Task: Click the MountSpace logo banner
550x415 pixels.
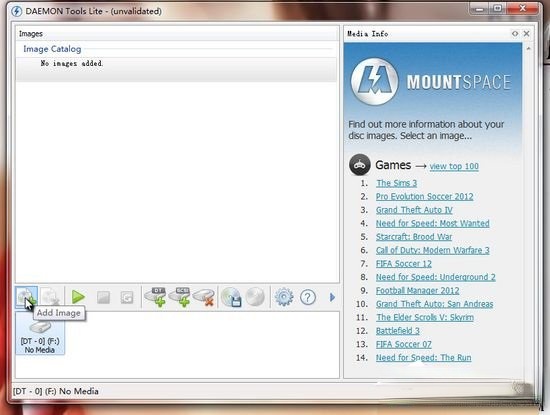Action: coord(432,81)
